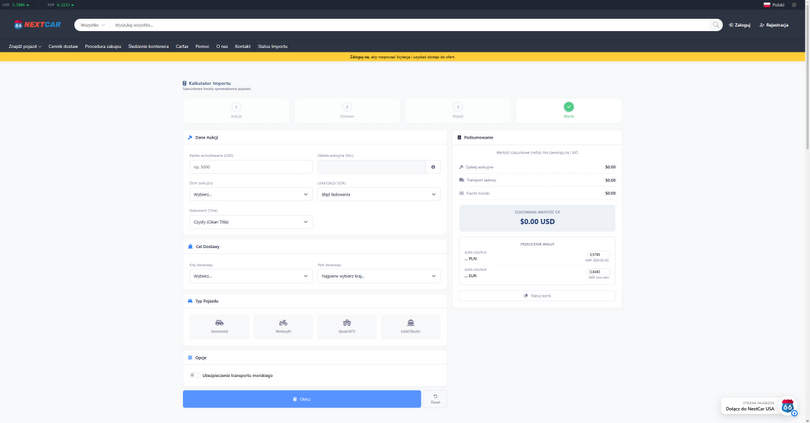Open the Carfax menu item
810x423 pixels.
182,46
